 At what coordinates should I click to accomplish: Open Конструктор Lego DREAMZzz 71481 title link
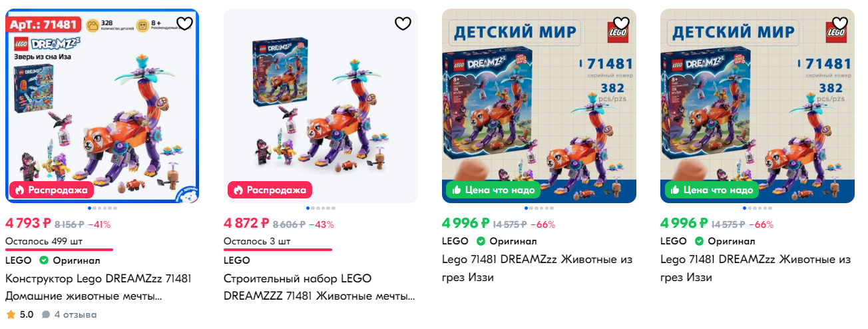pyautogui.click(x=99, y=287)
